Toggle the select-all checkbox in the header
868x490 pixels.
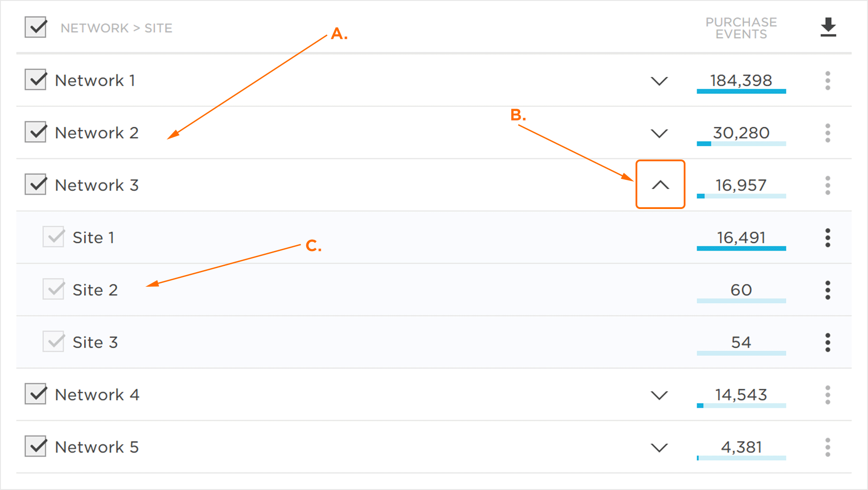[36, 27]
